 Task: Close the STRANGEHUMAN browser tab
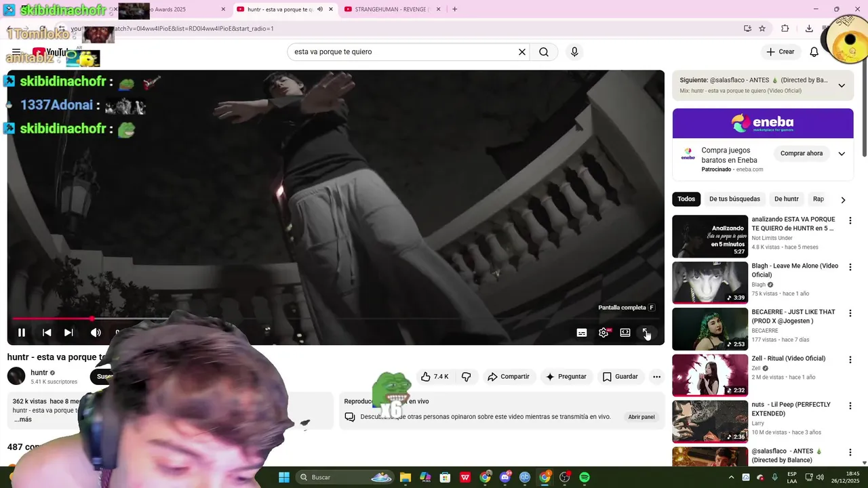[438, 9]
